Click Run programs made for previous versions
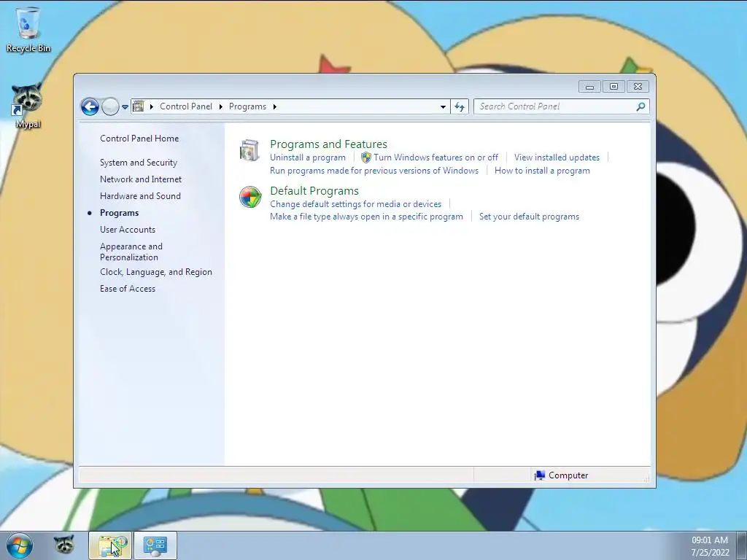This screenshot has width=747, height=560. click(374, 171)
